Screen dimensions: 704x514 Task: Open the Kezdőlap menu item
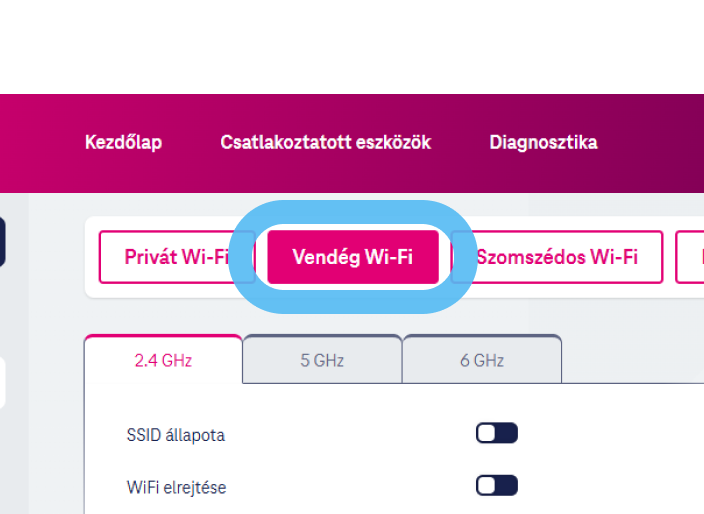[123, 142]
